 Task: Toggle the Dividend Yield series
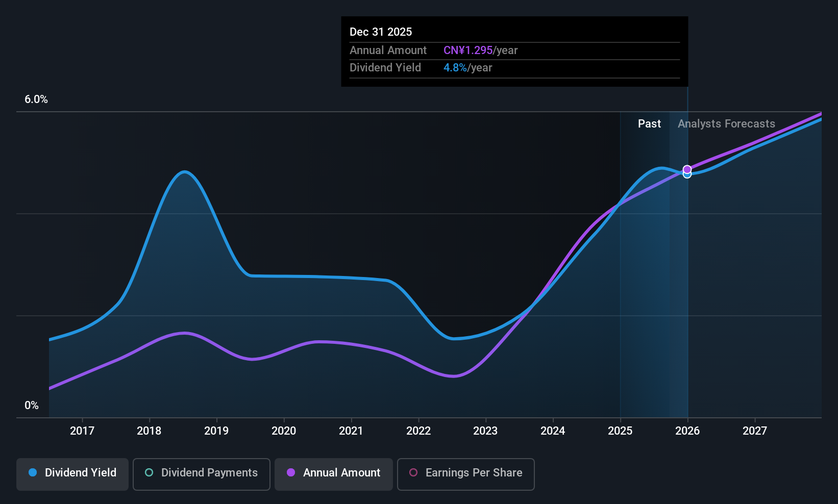point(72,474)
